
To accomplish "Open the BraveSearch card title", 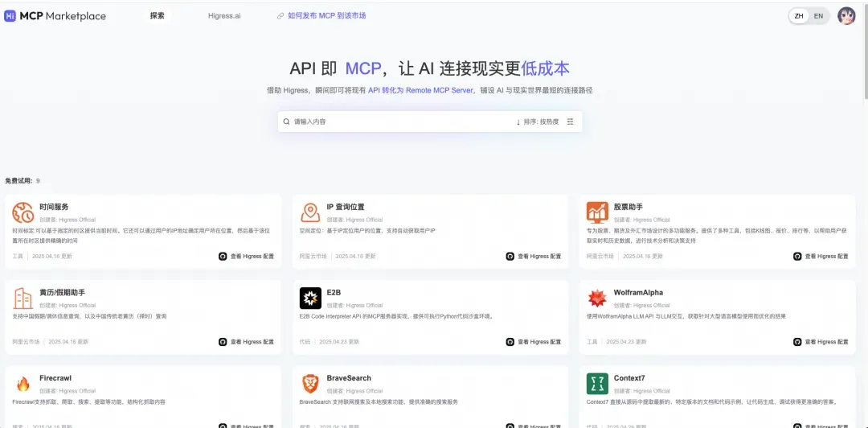I will 349,378.
